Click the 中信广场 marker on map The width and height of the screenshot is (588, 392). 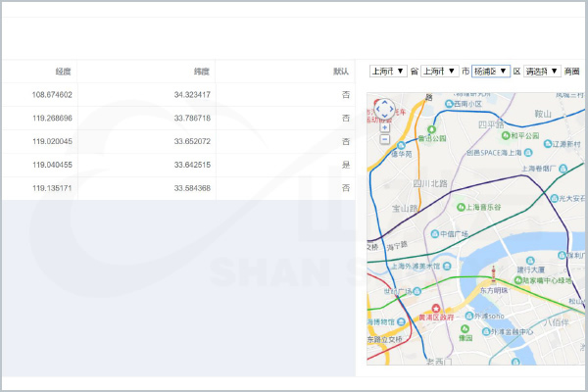(x=432, y=233)
